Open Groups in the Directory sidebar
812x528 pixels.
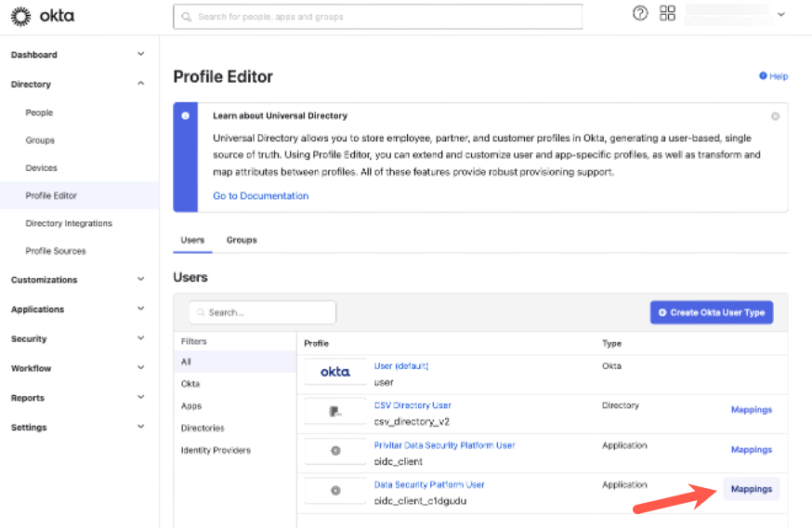[40, 140]
